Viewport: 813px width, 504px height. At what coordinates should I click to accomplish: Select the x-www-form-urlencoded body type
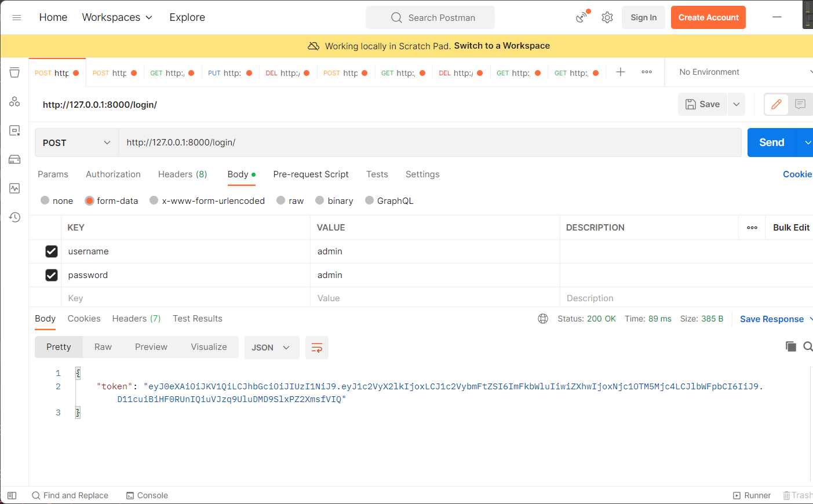(154, 200)
